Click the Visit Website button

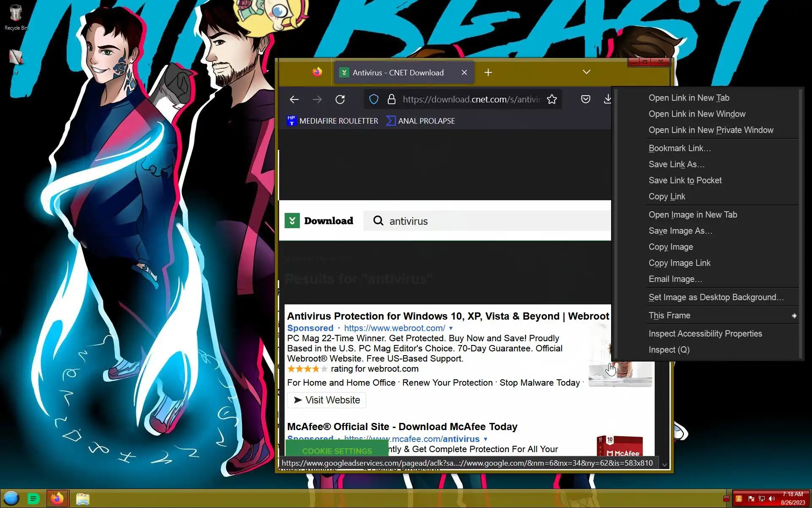point(326,400)
